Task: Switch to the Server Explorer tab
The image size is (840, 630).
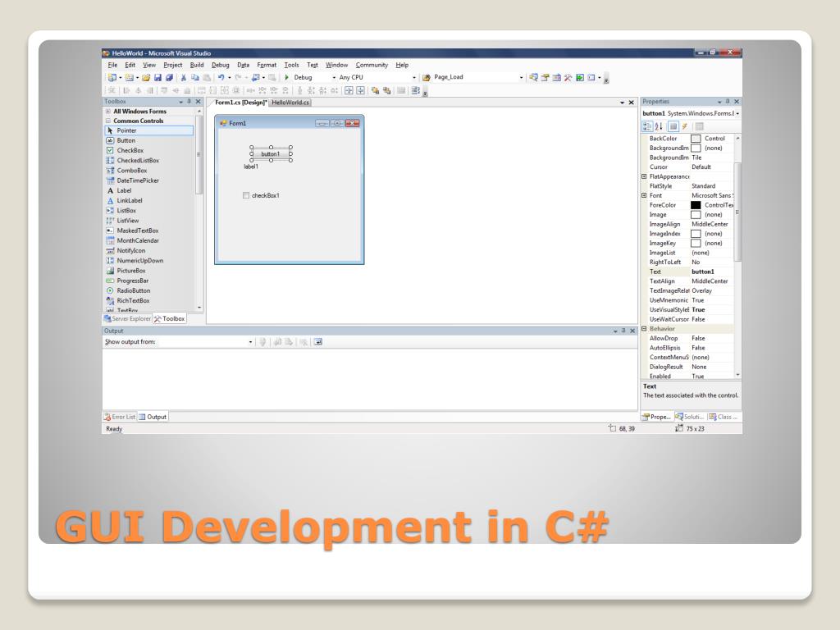Action: click(x=127, y=319)
